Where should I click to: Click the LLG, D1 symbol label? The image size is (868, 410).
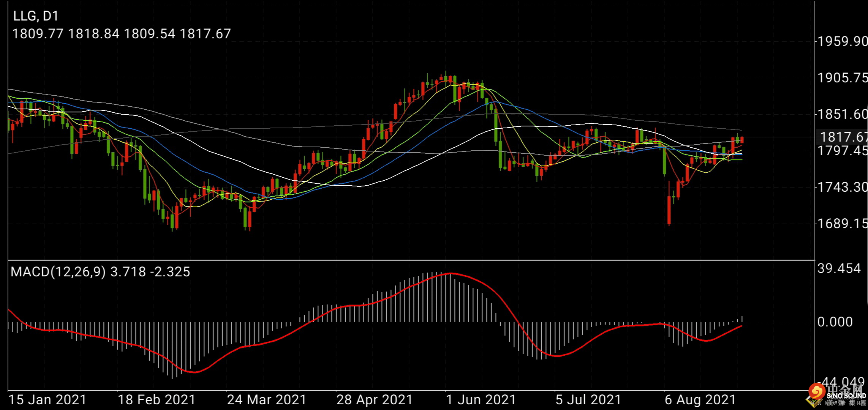click(36, 16)
